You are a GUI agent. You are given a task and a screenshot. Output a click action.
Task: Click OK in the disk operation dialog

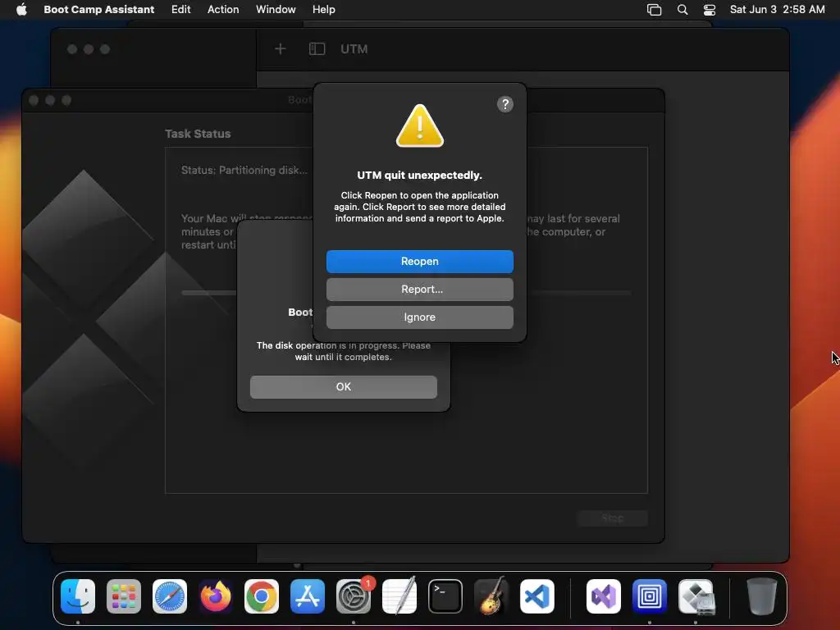pos(344,387)
